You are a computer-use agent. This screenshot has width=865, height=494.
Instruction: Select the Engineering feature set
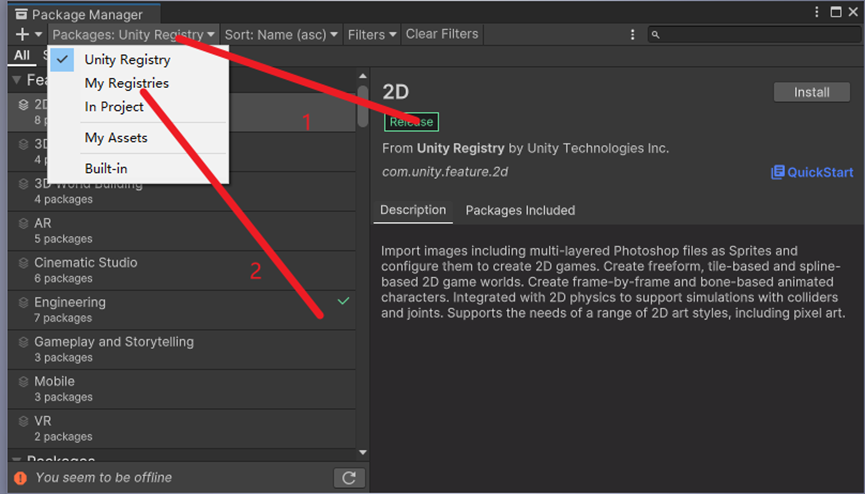click(182, 310)
